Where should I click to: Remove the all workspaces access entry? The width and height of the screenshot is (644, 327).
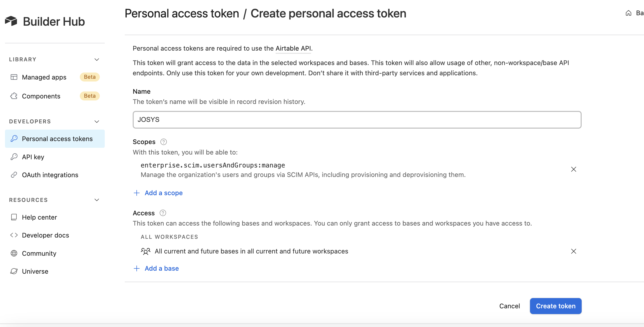(573, 251)
